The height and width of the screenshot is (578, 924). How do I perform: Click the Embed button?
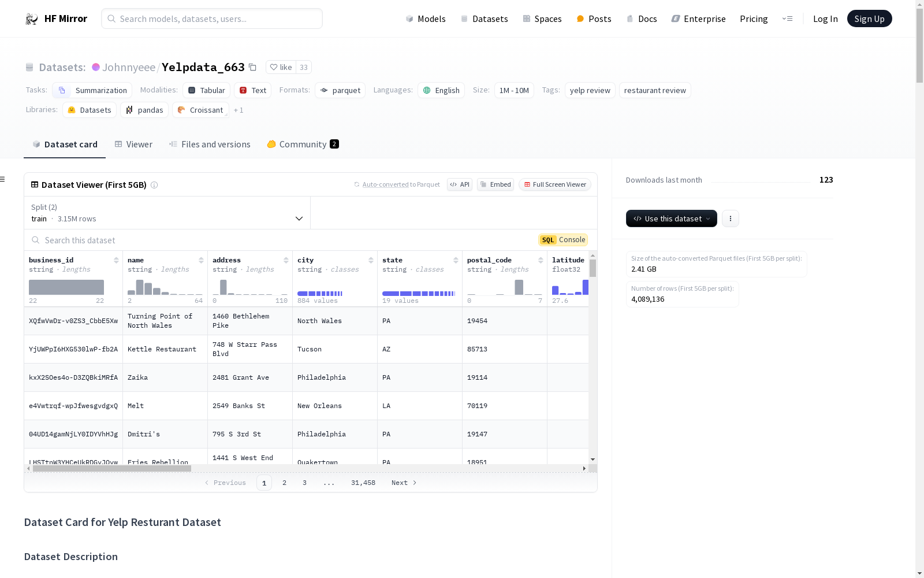click(495, 184)
